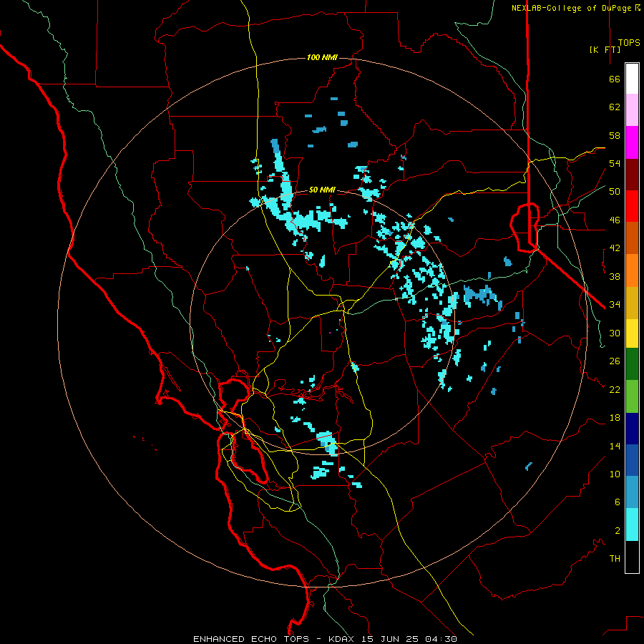Click the medium blue legend swatch
Viewport: 644px width, 644px height.
click(632, 460)
